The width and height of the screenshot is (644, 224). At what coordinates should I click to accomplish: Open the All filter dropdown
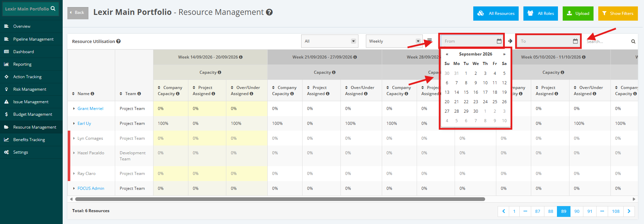coord(330,41)
